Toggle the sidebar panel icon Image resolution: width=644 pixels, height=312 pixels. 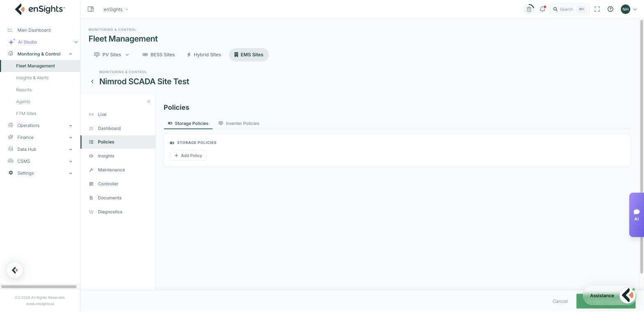[x=91, y=9]
